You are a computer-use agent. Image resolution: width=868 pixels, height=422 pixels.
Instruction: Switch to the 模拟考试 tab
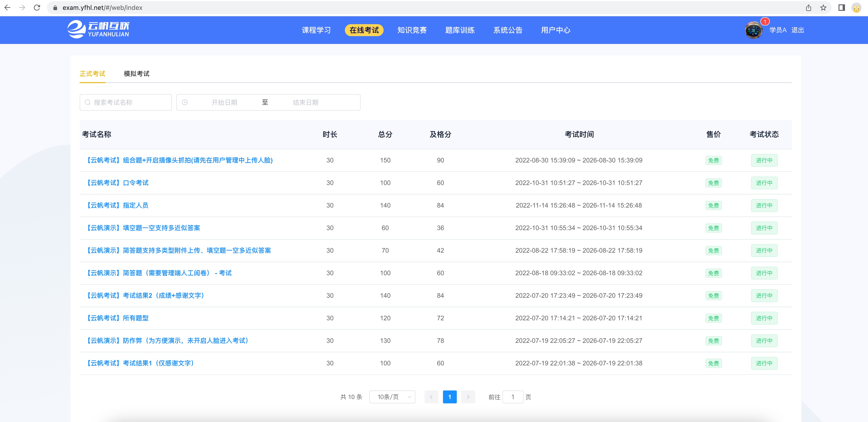click(x=137, y=74)
